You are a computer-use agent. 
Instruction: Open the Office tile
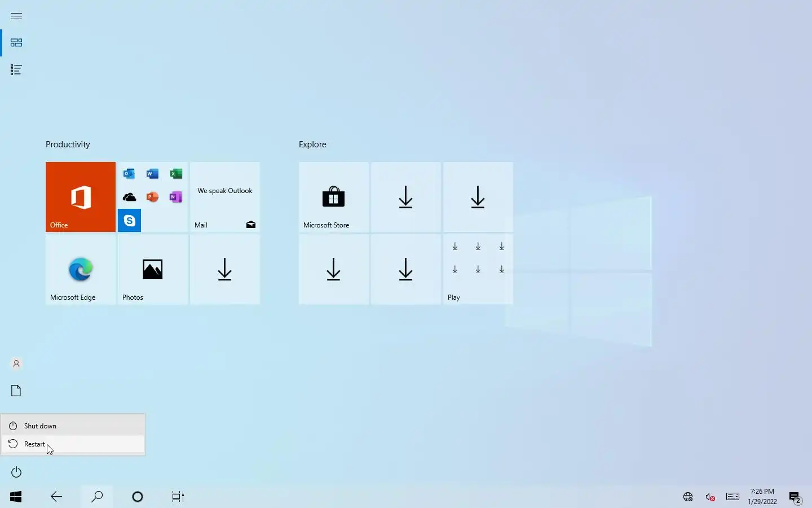[x=81, y=197]
